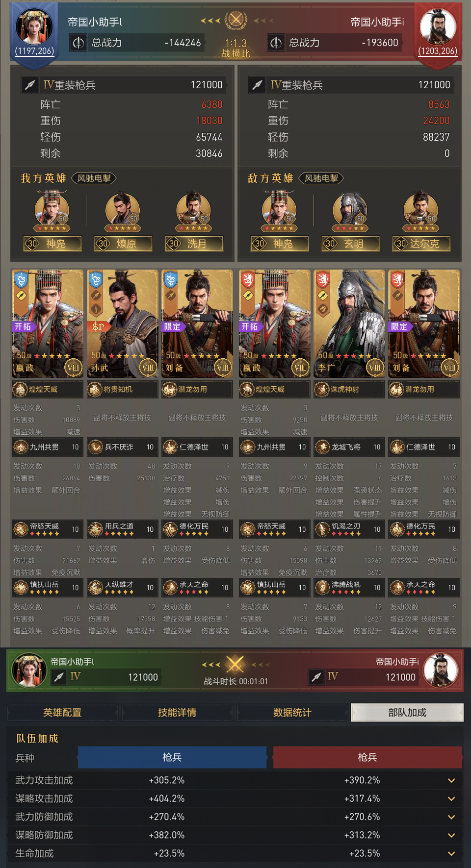Select the 将贵知机 skill icon

[95, 390]
